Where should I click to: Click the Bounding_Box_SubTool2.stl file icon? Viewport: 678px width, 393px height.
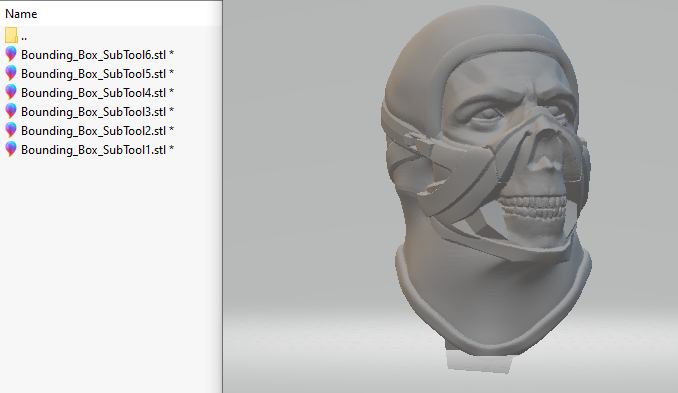point(11,131)
